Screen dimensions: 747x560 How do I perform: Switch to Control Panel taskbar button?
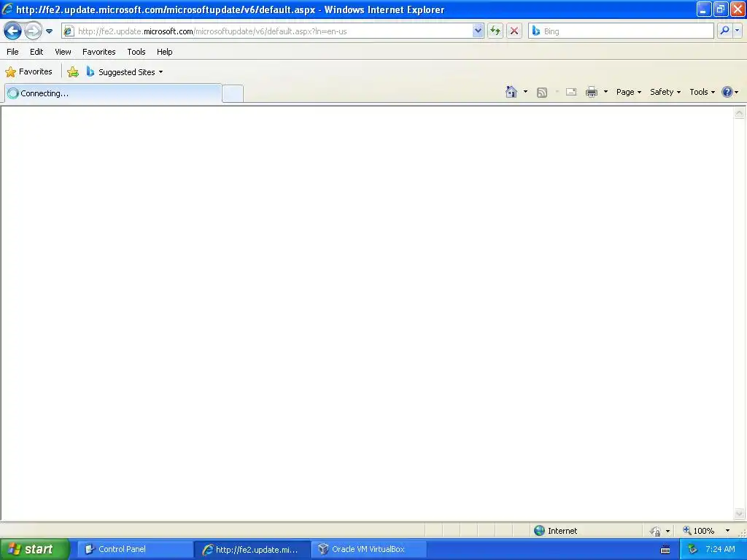pos(135,549)
